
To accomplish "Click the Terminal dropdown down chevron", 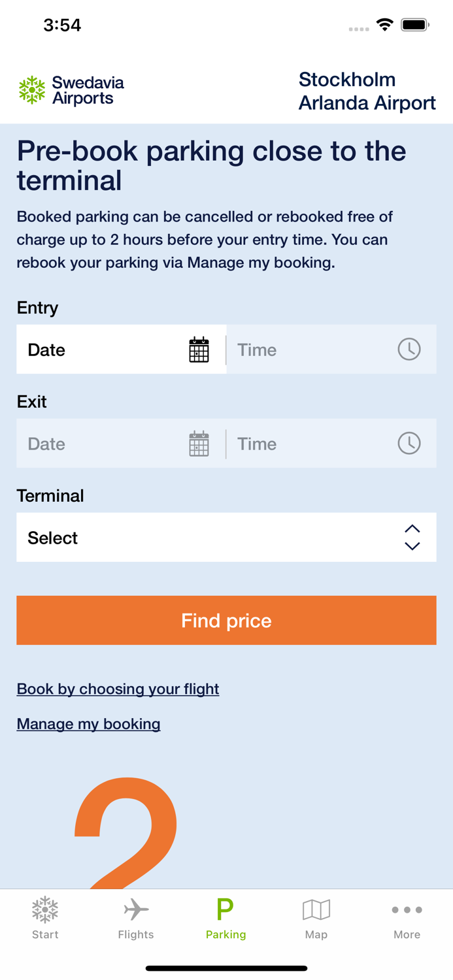I will 412,546.
